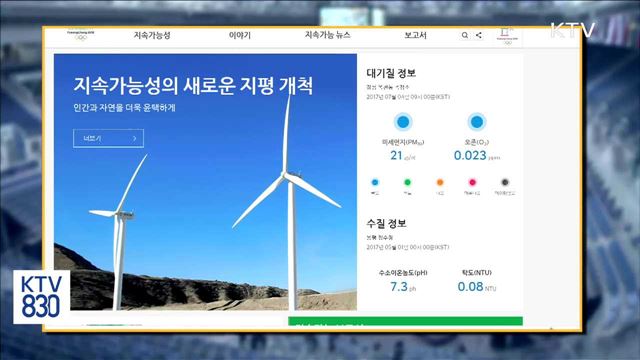
Task: Open the 보고서 menu
Action: coord(415,36)
